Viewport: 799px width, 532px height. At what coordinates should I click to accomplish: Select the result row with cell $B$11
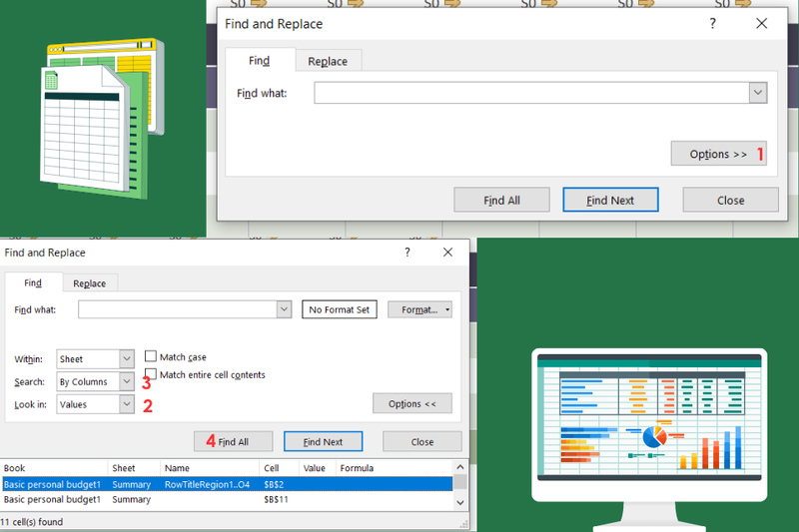point(227,499)
